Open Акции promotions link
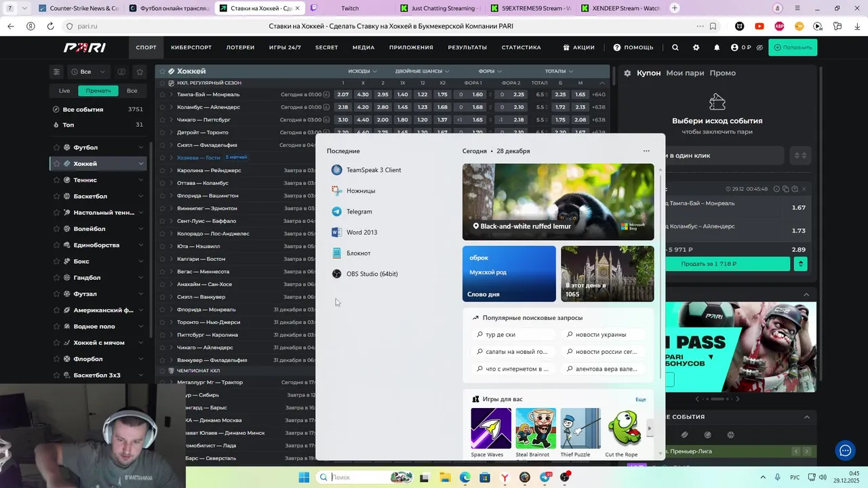 coord(578,47)
